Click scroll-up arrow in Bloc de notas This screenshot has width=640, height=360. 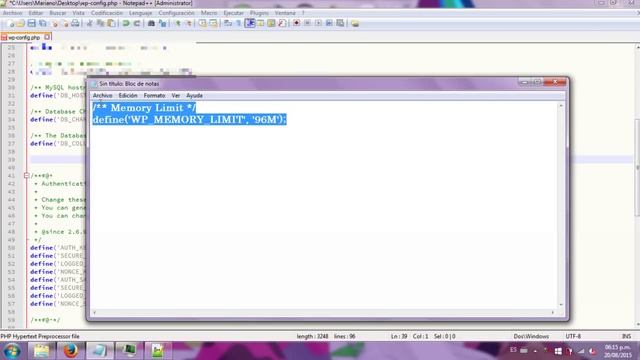(561, 106)
